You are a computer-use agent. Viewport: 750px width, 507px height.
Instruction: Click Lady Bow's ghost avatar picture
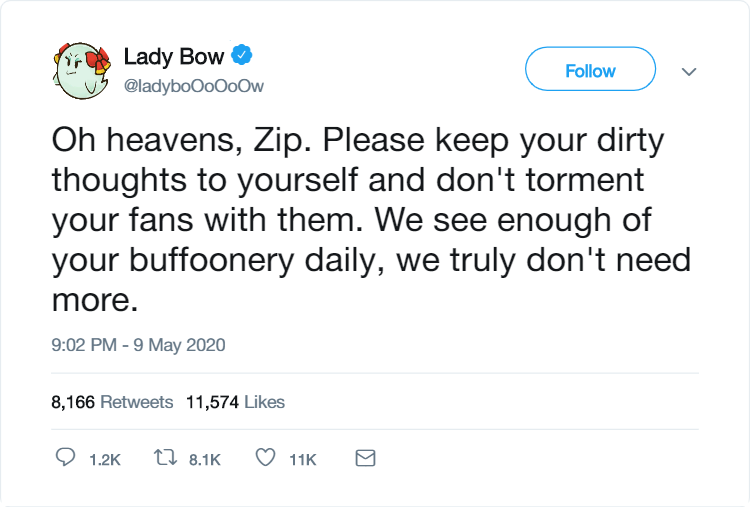pos(77,71)
